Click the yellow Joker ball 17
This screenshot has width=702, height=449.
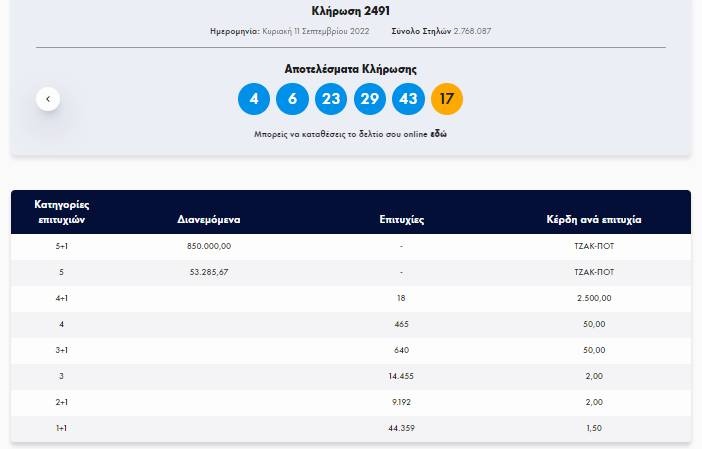click(447, 100)
